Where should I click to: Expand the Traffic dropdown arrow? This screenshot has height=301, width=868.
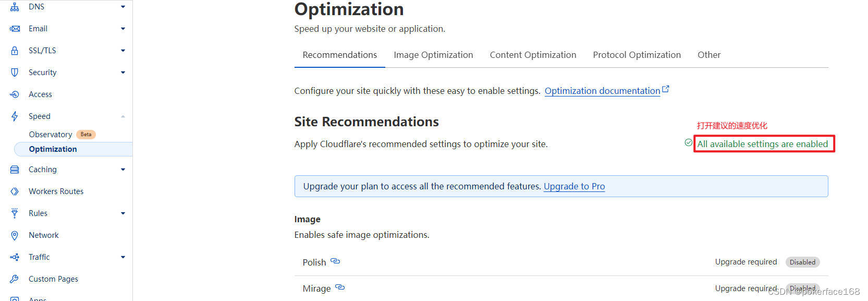click(123, 257)
